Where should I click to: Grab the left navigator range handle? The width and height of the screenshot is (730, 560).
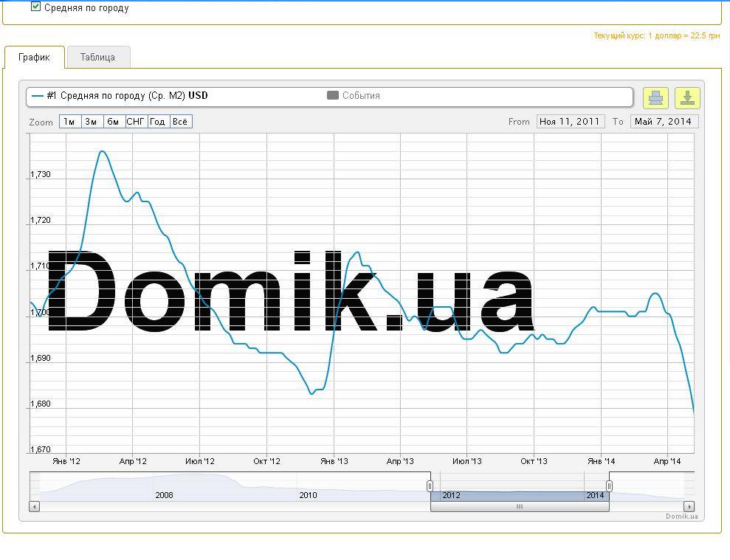[x=430, y=486]
